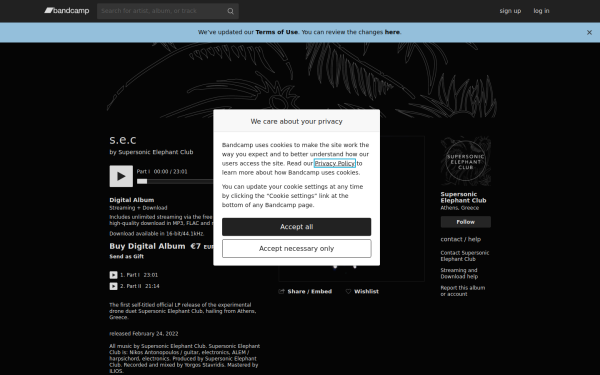Seek on the track progress bar
Viewport: 600px width, 375px height.
pyautogui.click(x=175, y=181)
